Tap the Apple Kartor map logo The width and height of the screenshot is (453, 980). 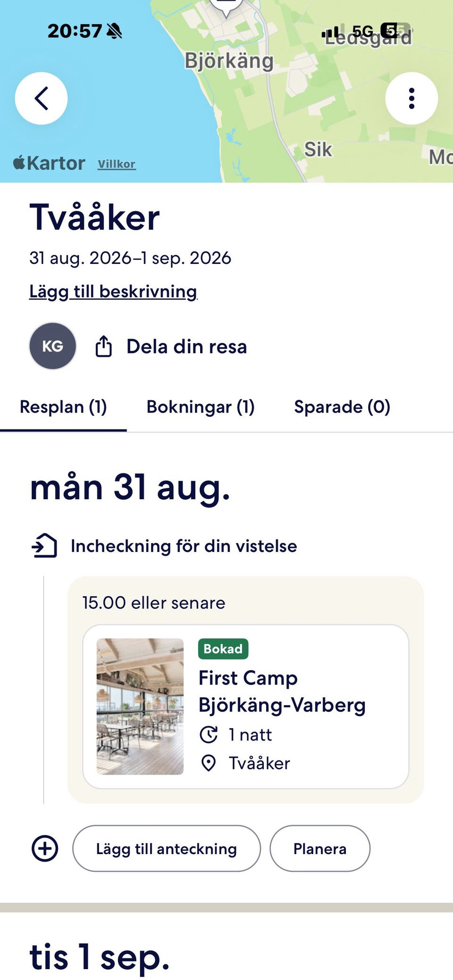49,163
